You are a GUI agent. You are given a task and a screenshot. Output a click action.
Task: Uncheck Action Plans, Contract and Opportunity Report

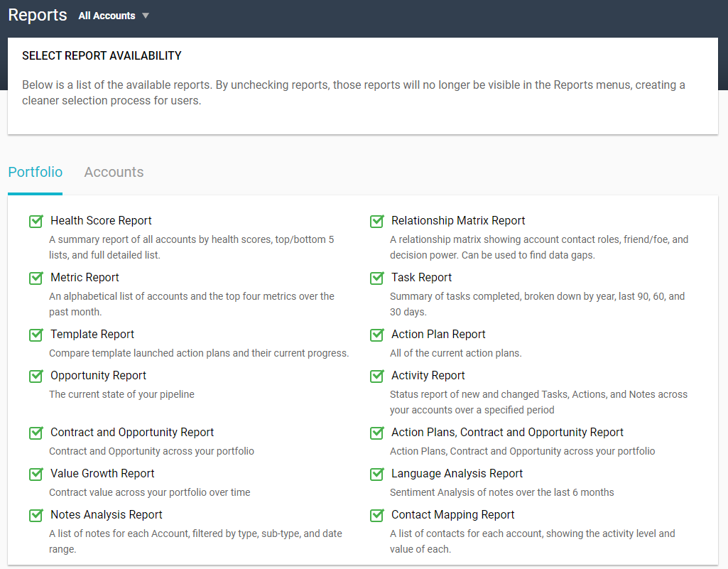pos(376,433)
